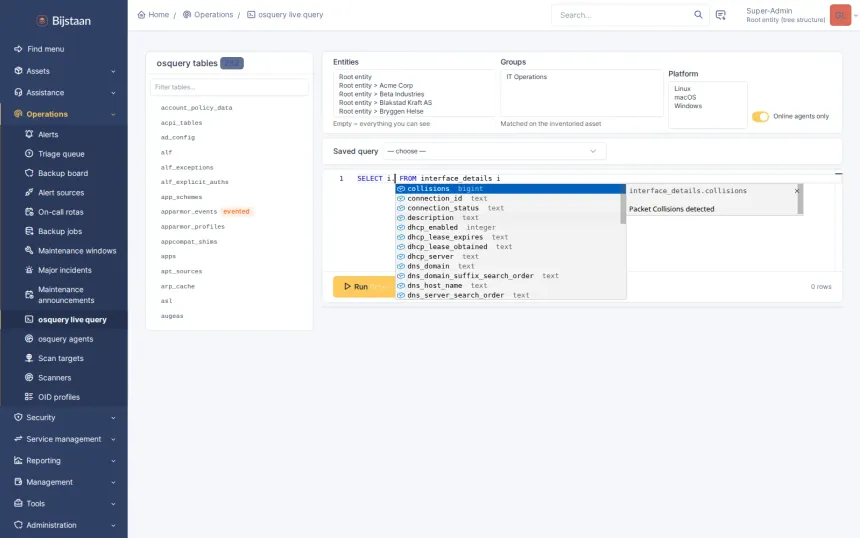The height and width of the screenshot is (538, 860).
Task: Click the OID profiles icon
Action: 29,397
